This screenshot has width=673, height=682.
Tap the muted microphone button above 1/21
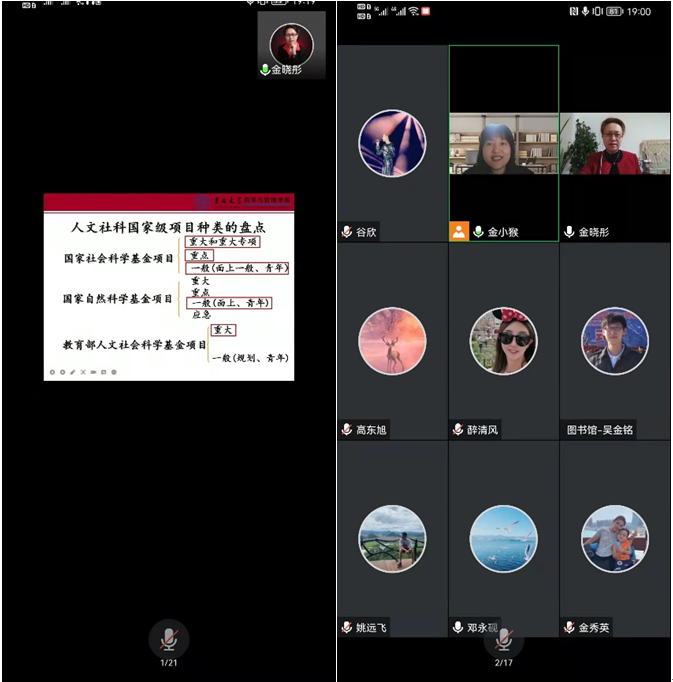tap(168, 638)
